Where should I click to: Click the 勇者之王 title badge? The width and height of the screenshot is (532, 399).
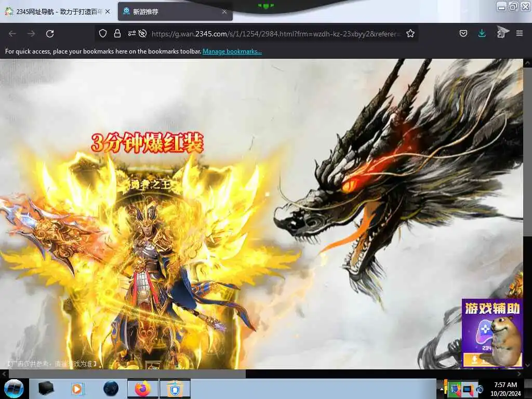tap(150, 184)
